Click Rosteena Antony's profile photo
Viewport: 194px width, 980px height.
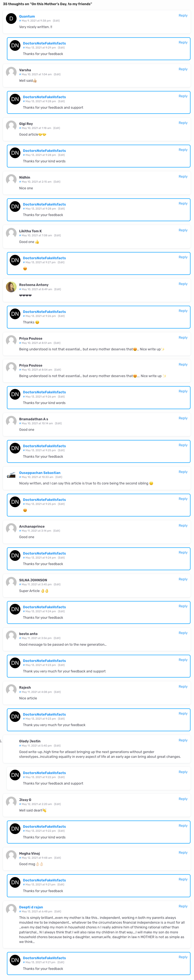pos(11,287)
